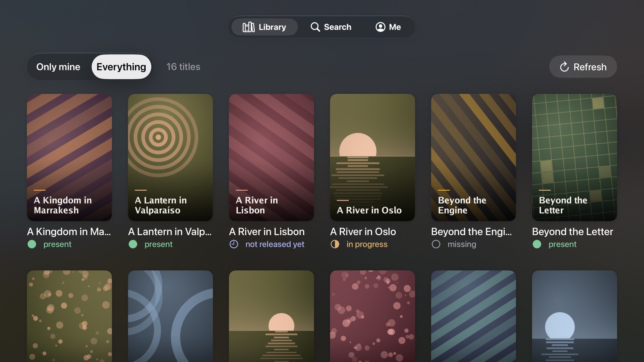This screenshot has height=362, width=644.
Task: Click the 'in progress' status text
Action: click(x=367, y=244)
